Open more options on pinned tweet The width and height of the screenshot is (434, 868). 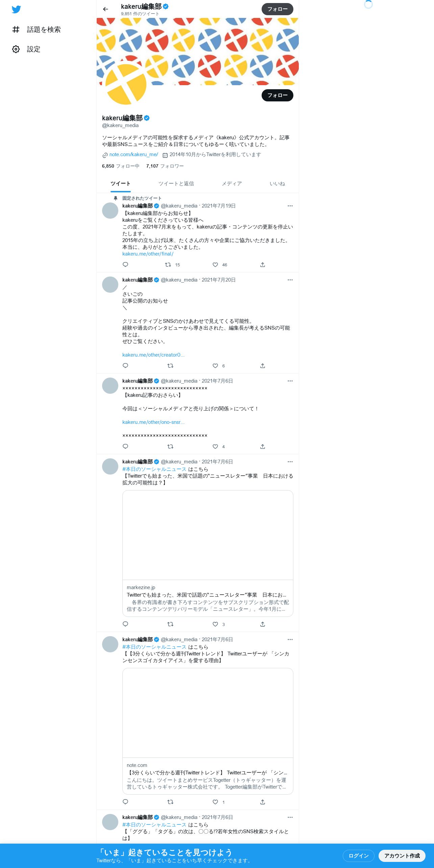click(x=290, y=206)
